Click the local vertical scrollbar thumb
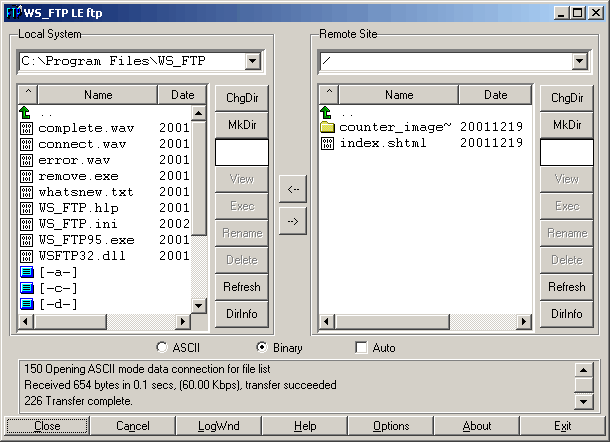Viewport: 610px width, 442px height. 198,178
